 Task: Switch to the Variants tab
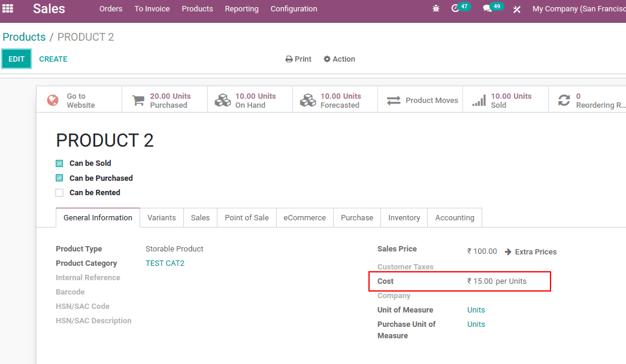point(161,217)
